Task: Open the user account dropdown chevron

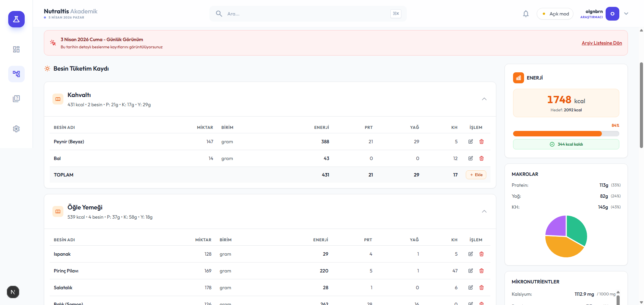Action: [626, 14]
